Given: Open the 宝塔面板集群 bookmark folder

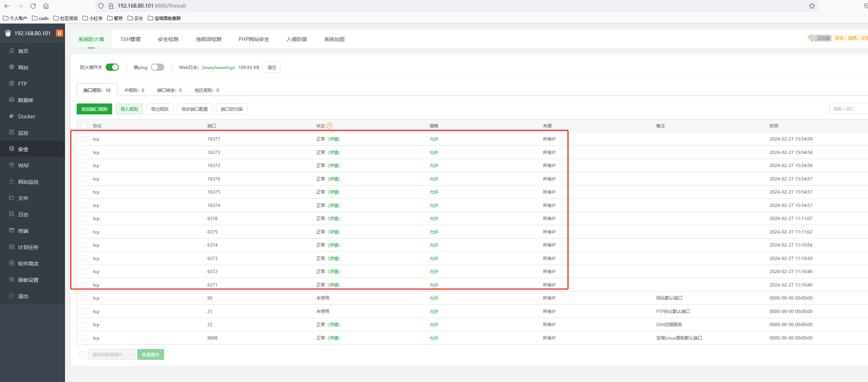Looking at the screenshot, I should click(165, 18).
